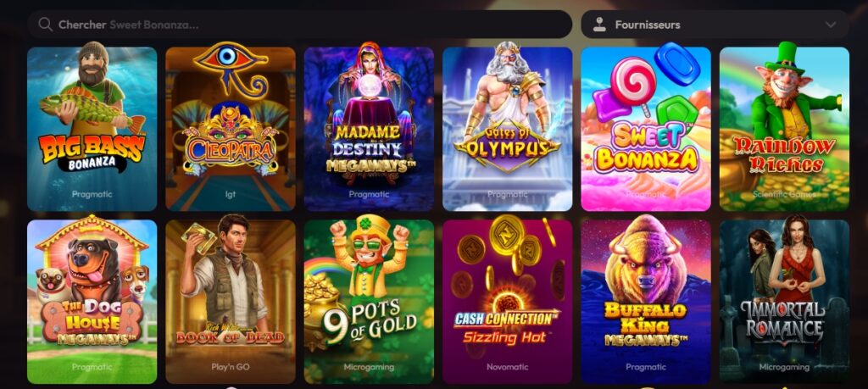Play the Sweet Bonanza slot
Screen dimensions: 868x389
click(x=645, y=129)
